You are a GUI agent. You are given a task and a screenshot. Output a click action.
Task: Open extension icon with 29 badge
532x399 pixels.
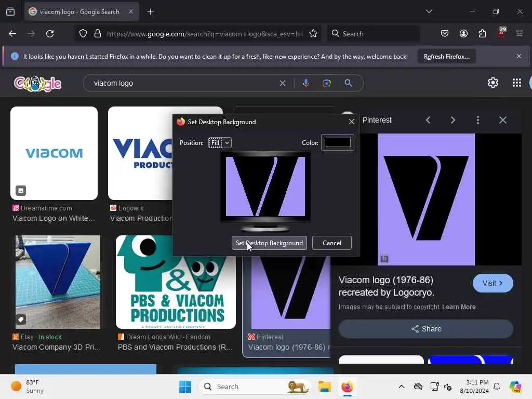tap(501, 32)
